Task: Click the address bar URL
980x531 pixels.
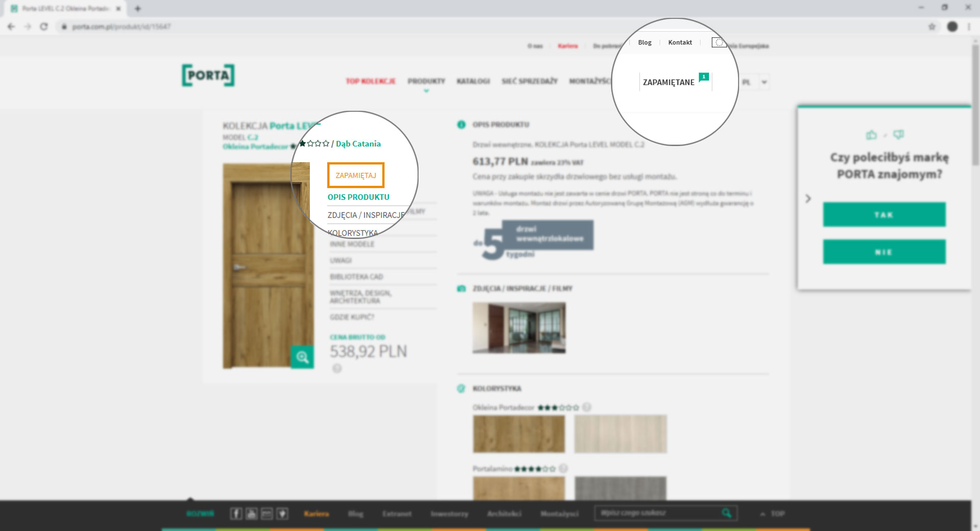Action: pyautogui.click(x=121, y=27)
